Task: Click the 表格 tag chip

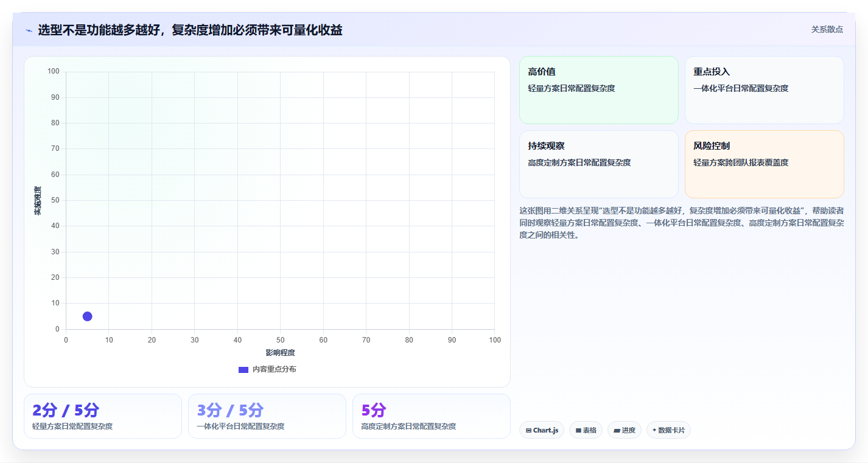Action: click(586, 430)
